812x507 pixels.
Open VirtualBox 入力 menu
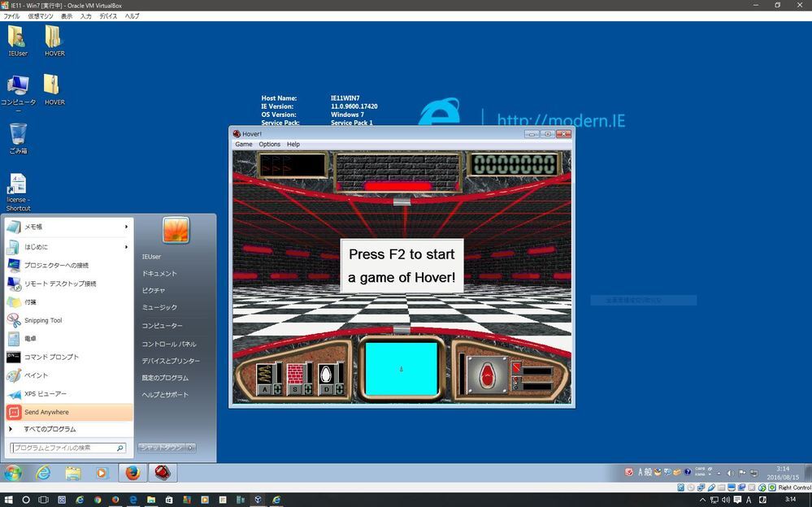(85, 16)
